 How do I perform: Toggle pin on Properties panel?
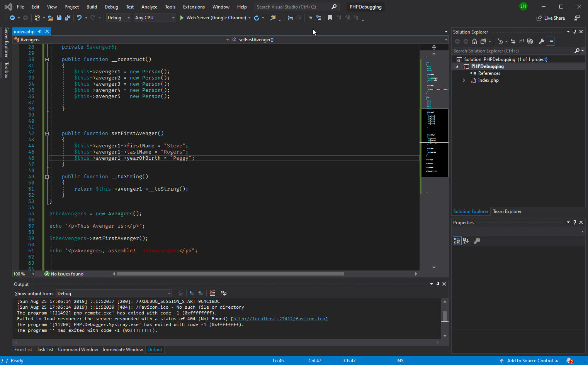574,222
